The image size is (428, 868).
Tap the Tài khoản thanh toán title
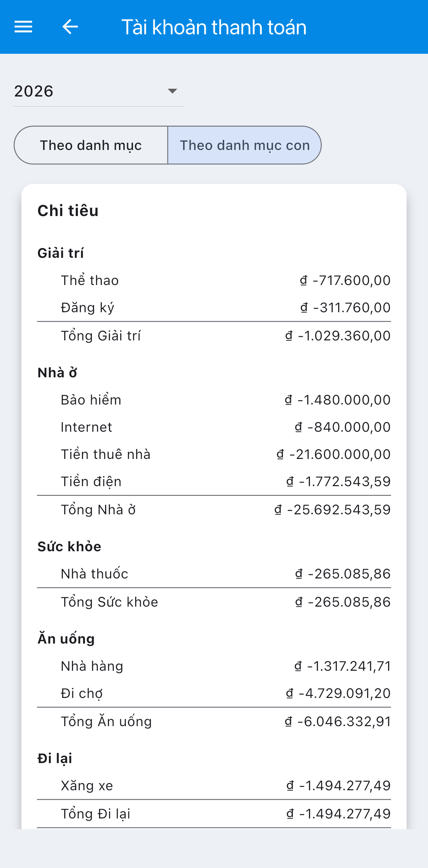(214, 27)
